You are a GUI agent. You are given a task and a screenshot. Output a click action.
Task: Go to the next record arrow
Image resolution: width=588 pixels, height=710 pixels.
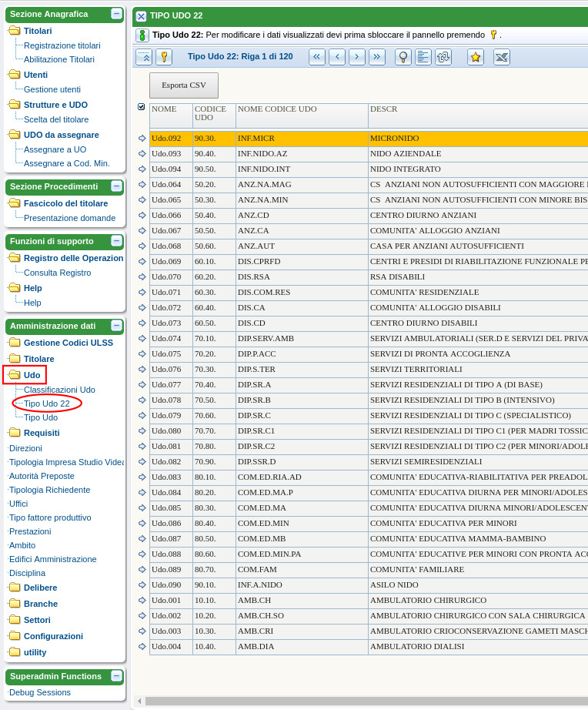click(x=357, y=57)
